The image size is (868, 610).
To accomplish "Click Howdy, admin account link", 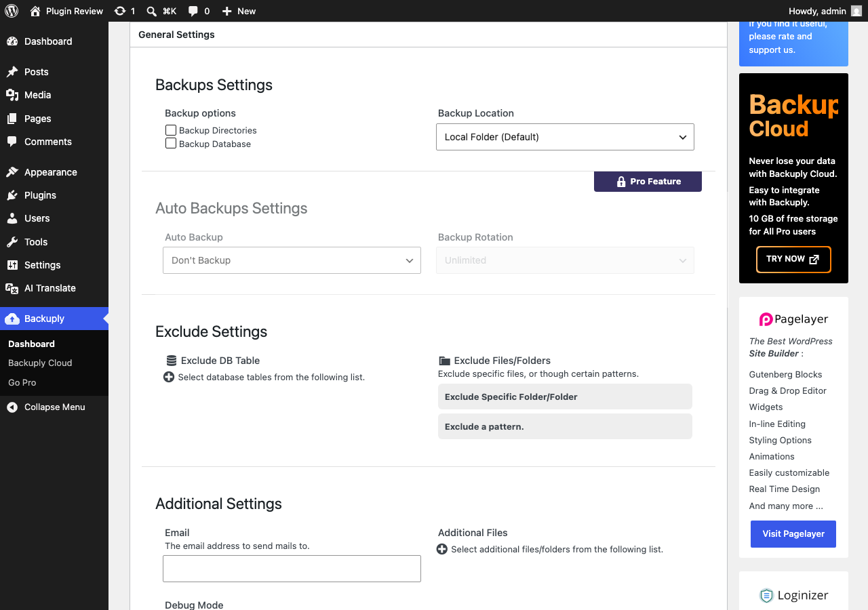I will point(825,11).
